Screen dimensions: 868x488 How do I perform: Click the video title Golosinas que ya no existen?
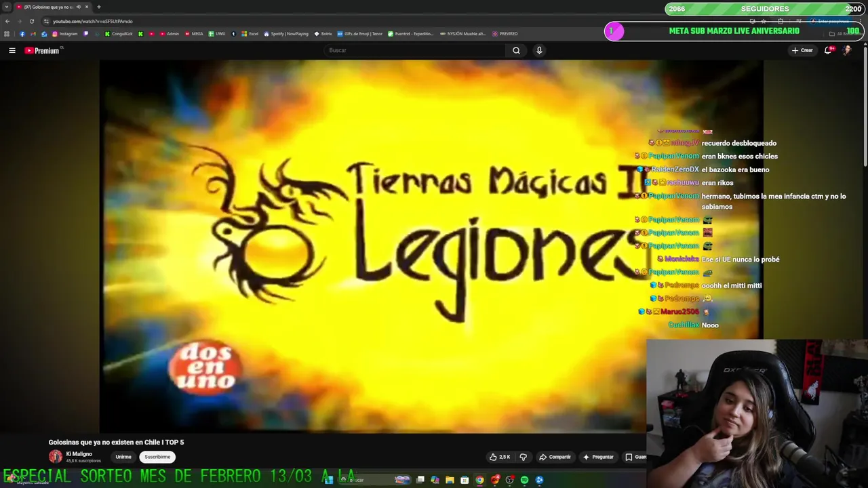[x=116, y=442]
